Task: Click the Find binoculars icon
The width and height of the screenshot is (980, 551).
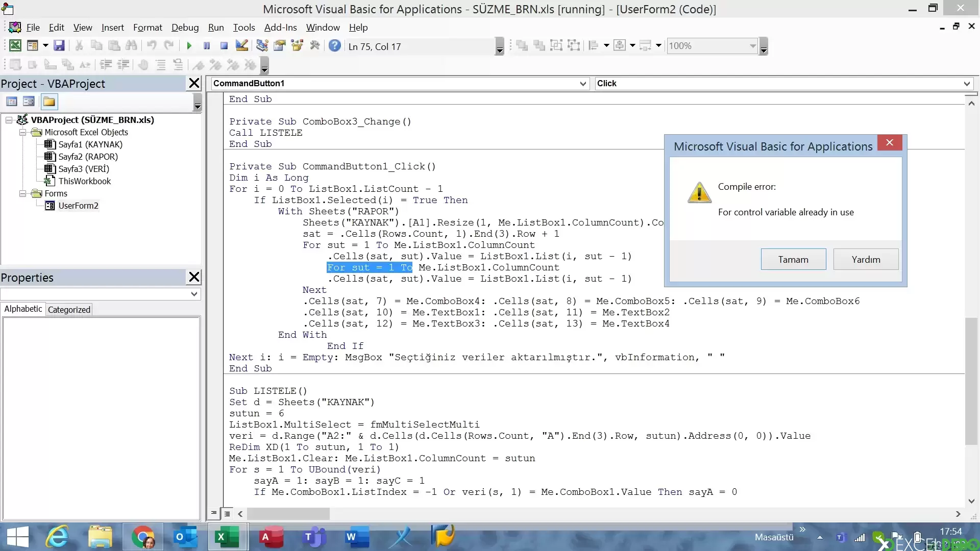Action: (131, 46)
